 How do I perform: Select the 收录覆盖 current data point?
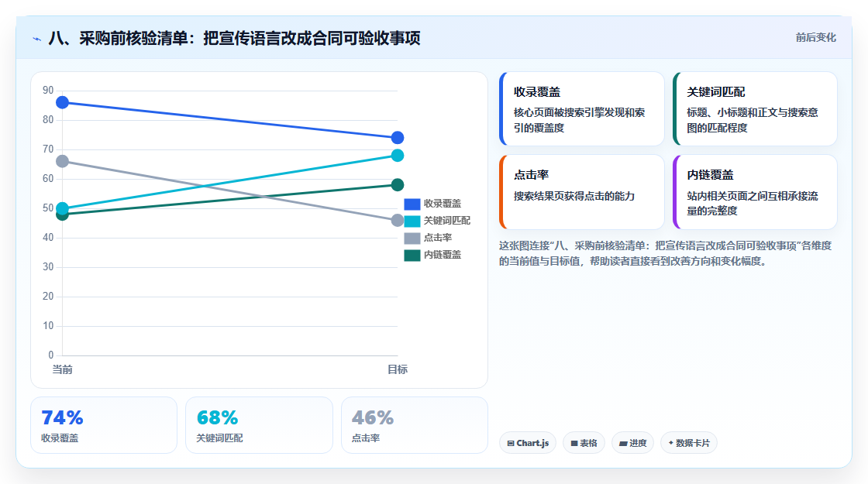tap(63, 102)
